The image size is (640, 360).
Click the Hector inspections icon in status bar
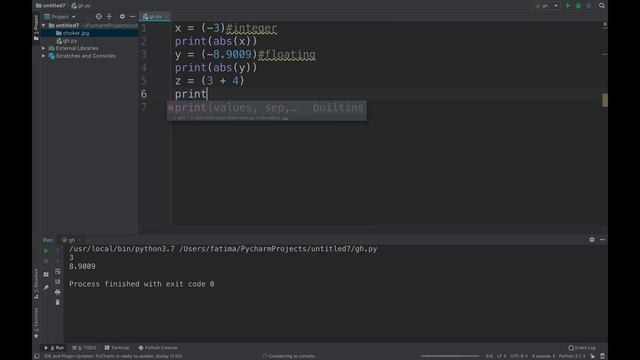point(602,356)
